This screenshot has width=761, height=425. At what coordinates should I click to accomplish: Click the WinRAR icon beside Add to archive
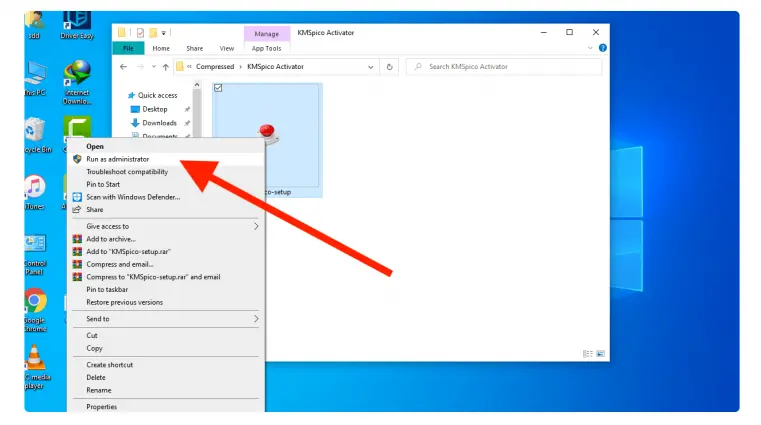pyautogui.click(x=77, y=239)
